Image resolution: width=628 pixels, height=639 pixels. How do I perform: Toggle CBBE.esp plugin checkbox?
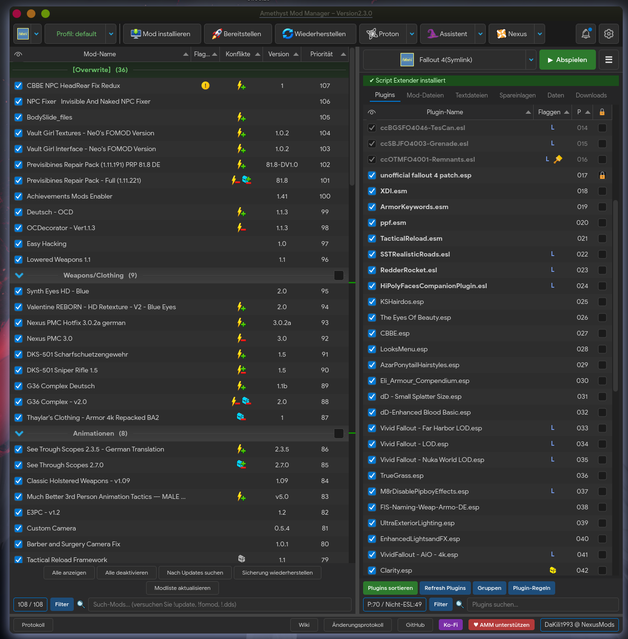point(372,333)
